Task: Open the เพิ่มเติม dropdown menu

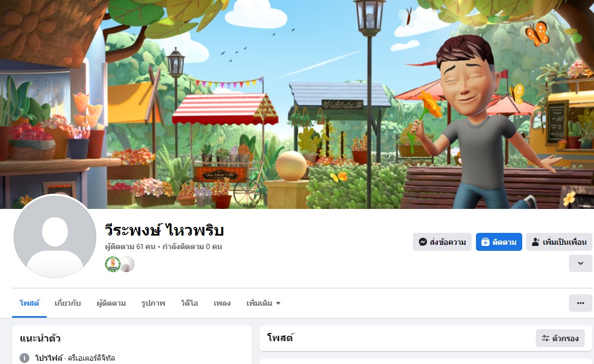Action: click(x=263, y=304)
